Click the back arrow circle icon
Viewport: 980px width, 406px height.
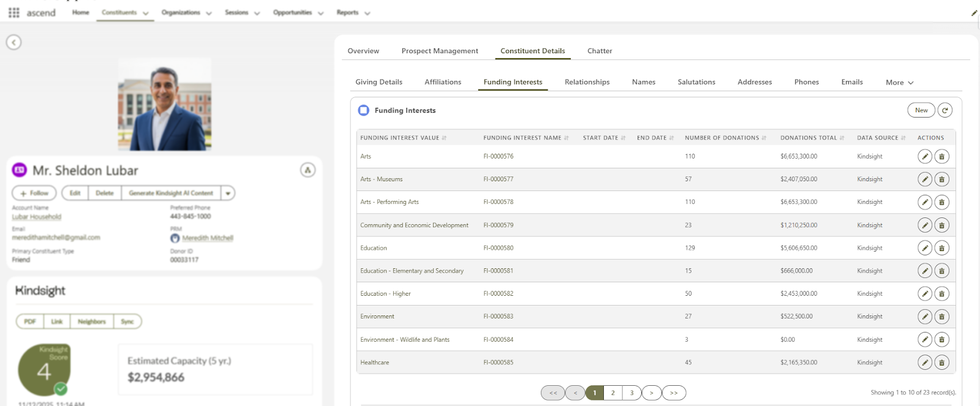tap(13, 42)
